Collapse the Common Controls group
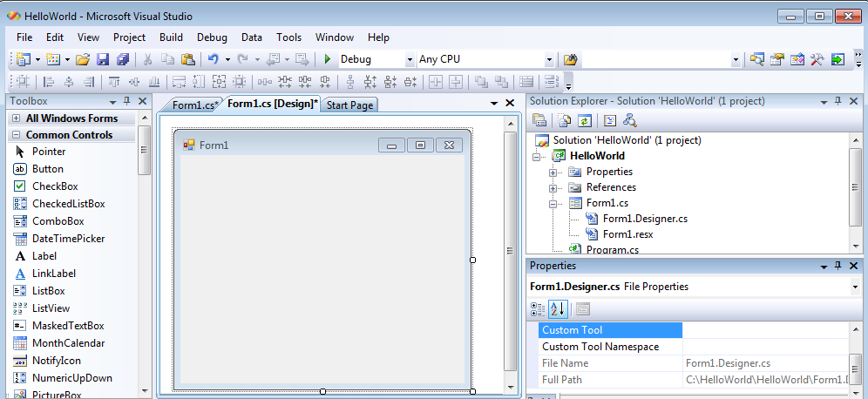Viewport: 868px width, 399px height. coord(16,135)
